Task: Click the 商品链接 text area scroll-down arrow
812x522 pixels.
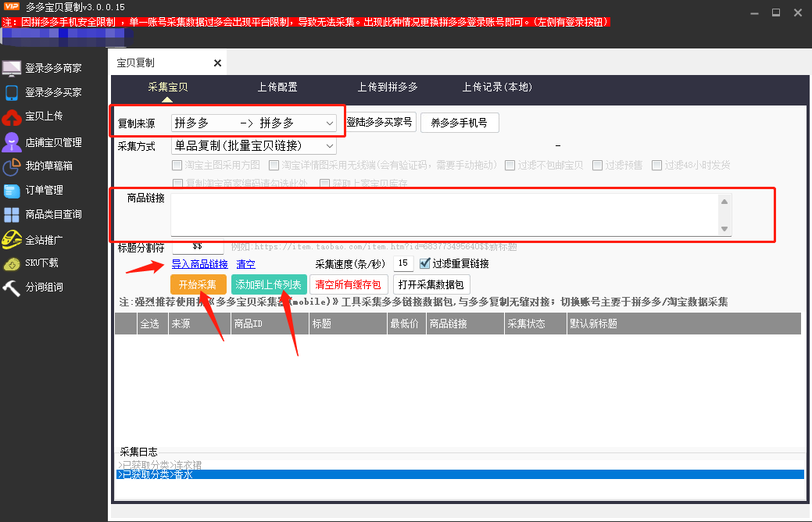Action: click(724, 229)
